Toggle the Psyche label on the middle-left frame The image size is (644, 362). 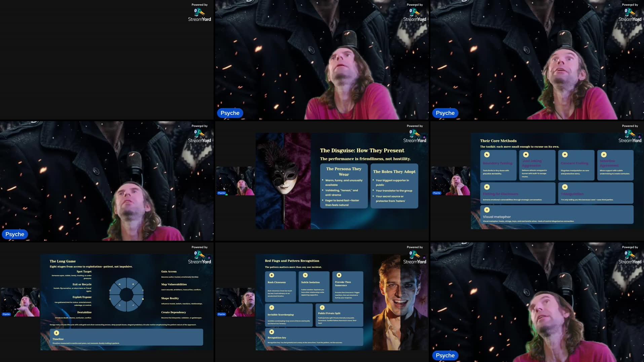(14, 234)
